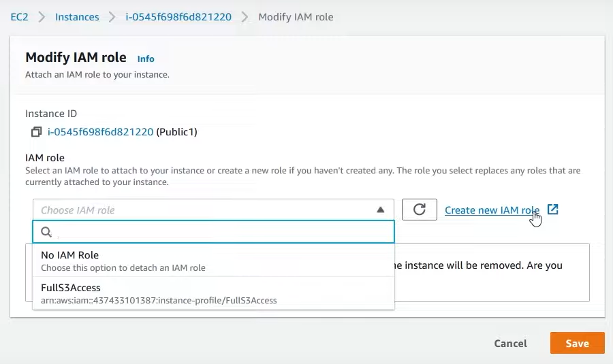Copy the instance ID with copy icon
Image resolution: width=613 pixels, height=364 pixels.
(36, 132)
